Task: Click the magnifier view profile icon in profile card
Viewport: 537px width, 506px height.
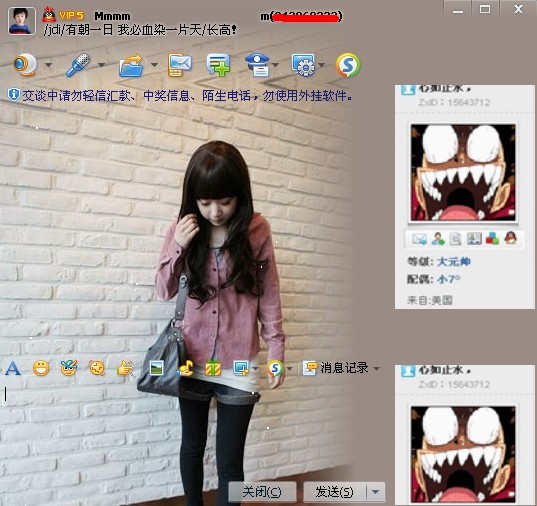Action: pyautogui.click(x=455, y=239)
